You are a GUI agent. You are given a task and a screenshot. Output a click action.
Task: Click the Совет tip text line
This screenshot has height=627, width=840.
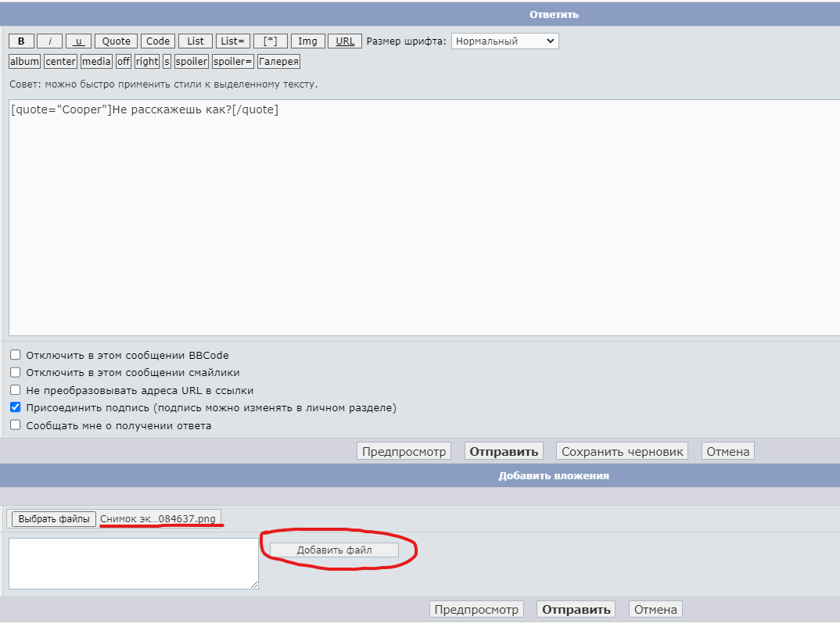tap(163, 84)
